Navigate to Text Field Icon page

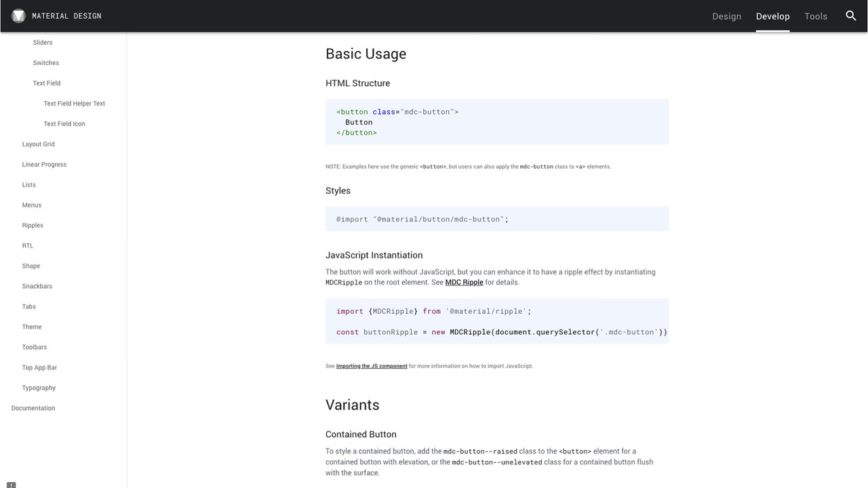(x=64, y=124)
